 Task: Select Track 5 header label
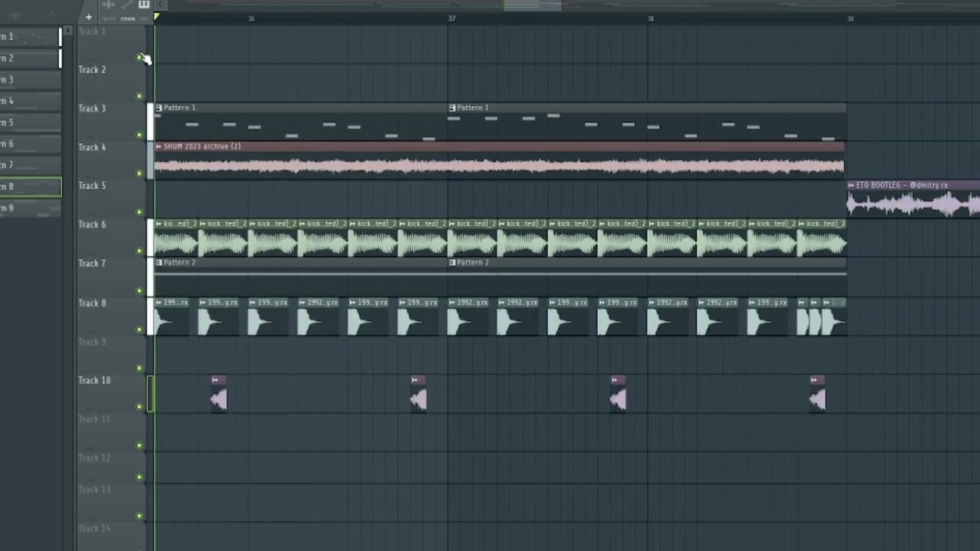92,185
